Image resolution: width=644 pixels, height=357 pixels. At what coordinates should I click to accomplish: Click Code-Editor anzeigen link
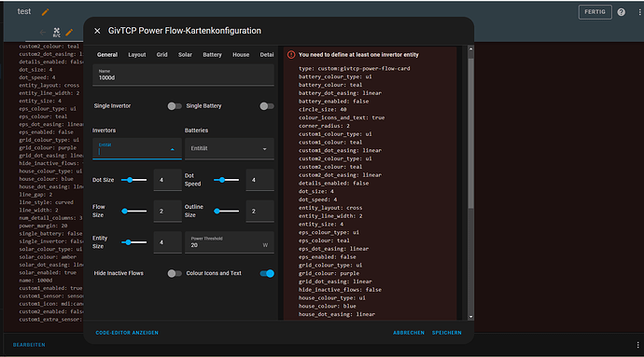tap(127, 333)
